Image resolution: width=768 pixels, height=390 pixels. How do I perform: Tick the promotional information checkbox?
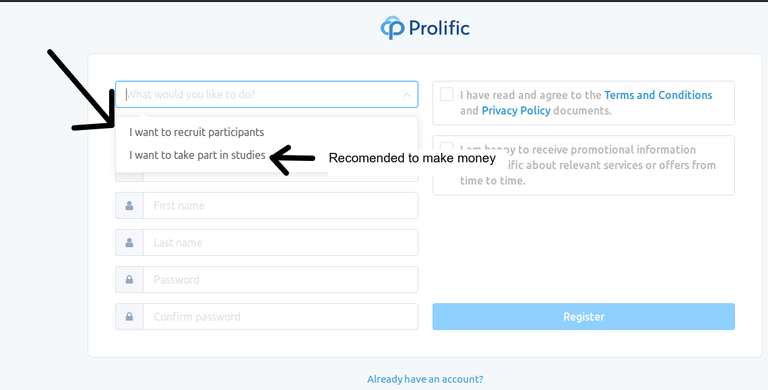pos(446,146)
